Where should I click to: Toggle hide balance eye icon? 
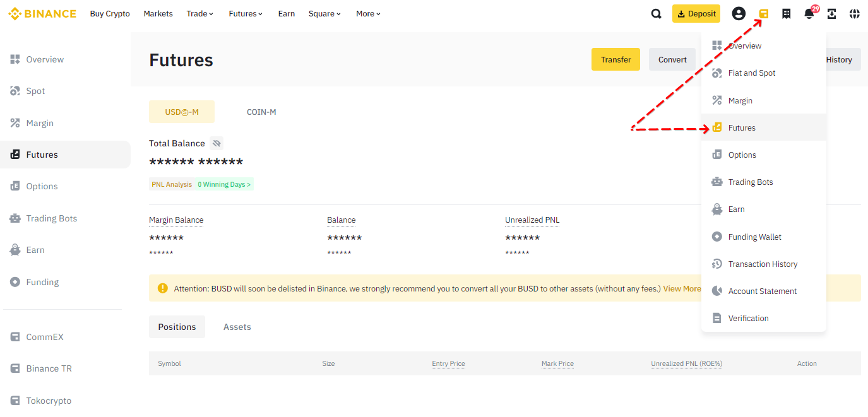pyautogui.click(x=217, y=143)
